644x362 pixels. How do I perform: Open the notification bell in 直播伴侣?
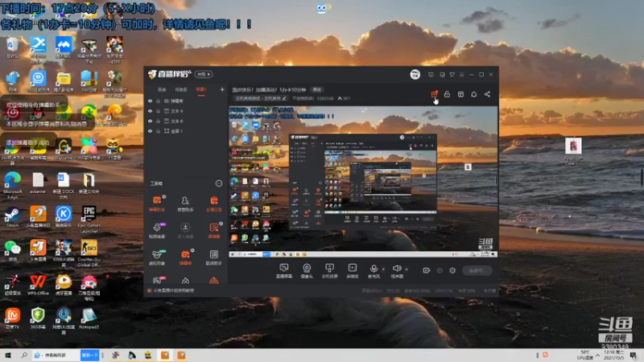point(473,94)
